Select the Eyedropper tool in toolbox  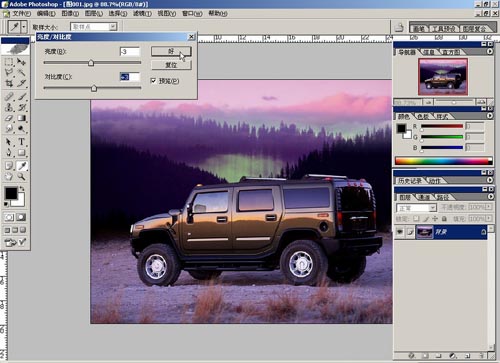tap(22, 166)
